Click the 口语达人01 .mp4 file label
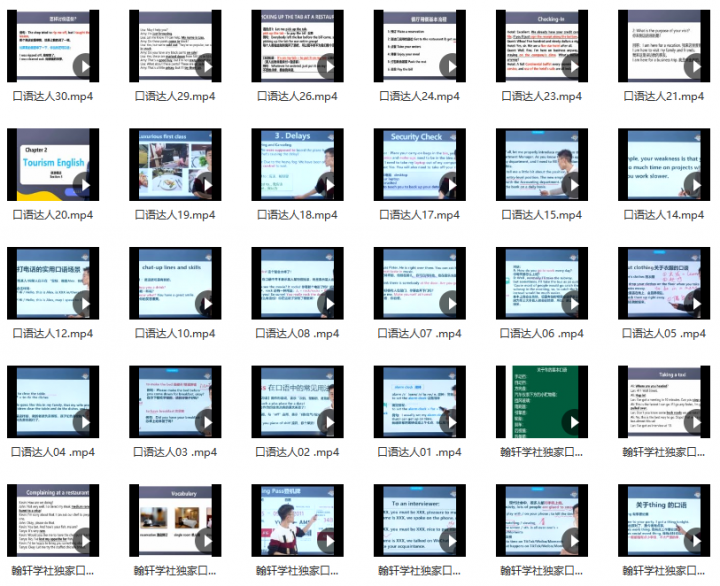This screenshot has height=586, width=720. pyautogui.click(x=419, y=452)
